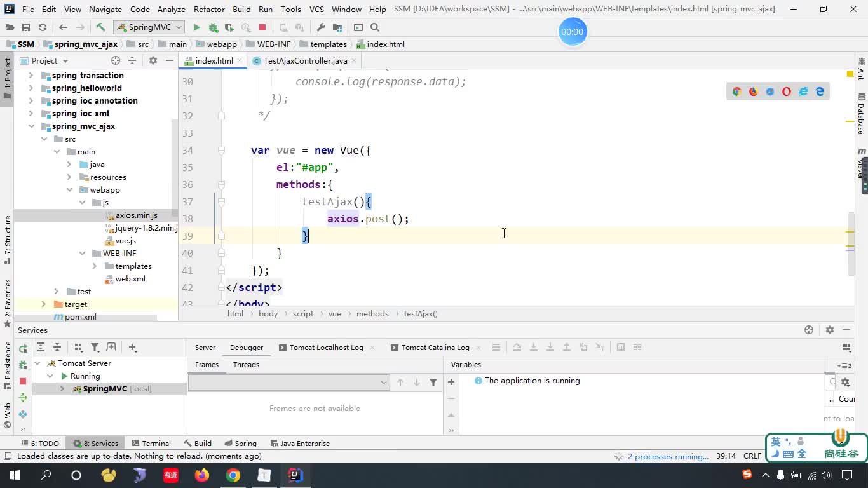
Task: Collapse the Tomcat Server node
Action: pyautogui.click(x=37, y=363)
